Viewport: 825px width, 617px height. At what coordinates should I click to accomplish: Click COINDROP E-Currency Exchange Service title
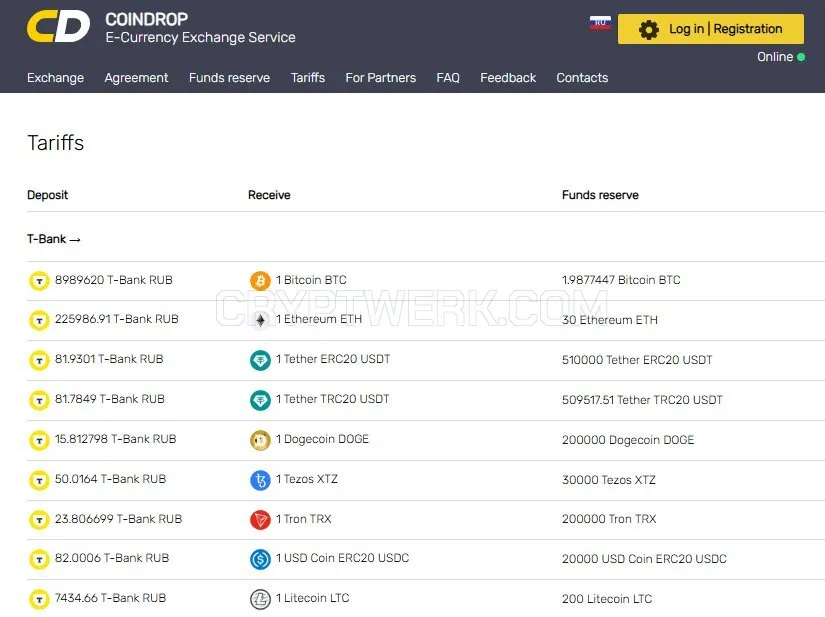[200, 28]
